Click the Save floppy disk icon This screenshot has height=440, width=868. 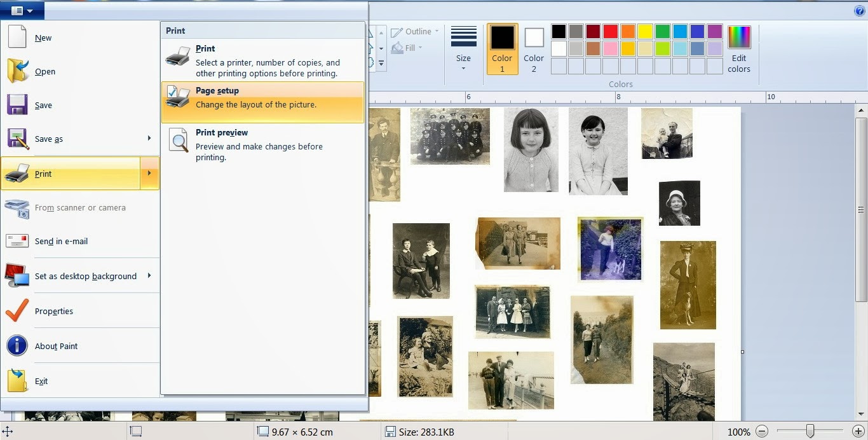tap(17, 105)
